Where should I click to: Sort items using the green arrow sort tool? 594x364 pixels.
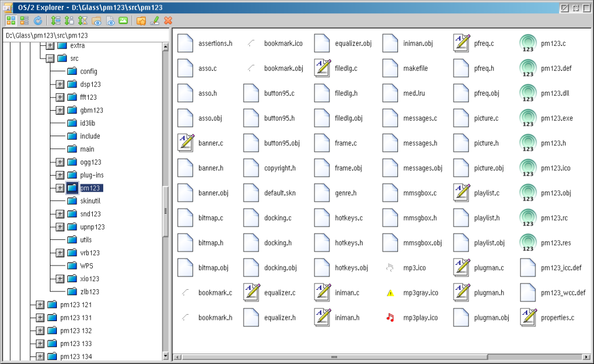57,20
